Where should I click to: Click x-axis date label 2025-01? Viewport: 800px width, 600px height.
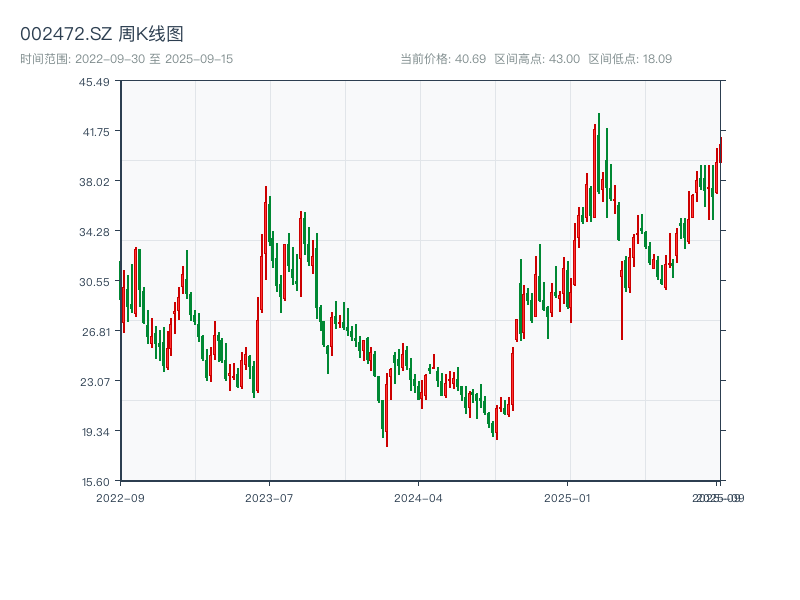click(567, 498)
